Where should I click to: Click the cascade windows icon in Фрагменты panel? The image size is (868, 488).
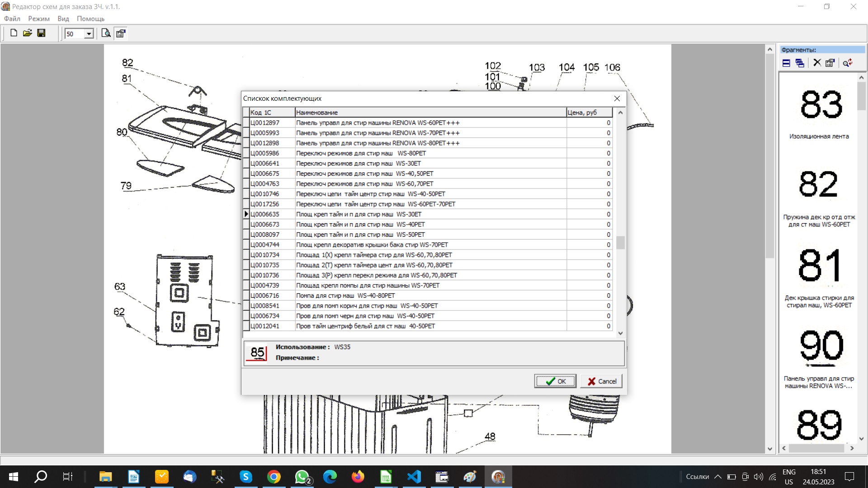click(x=800, y=63)
